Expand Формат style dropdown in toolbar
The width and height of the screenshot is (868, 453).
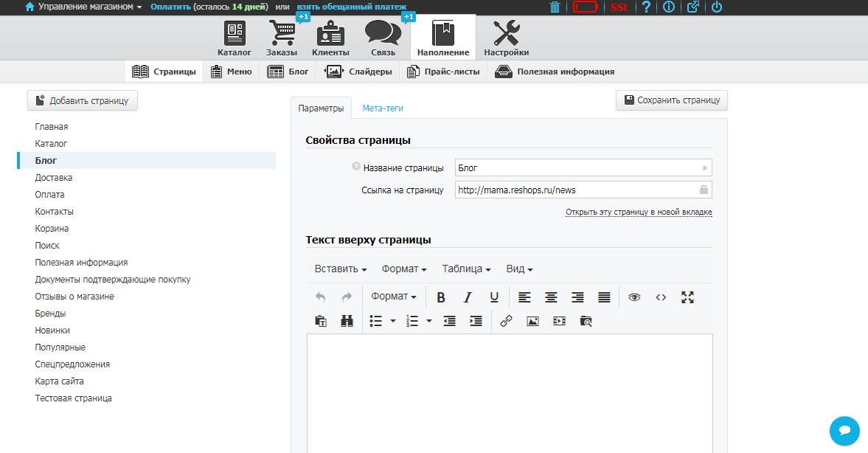pos(394,297)
